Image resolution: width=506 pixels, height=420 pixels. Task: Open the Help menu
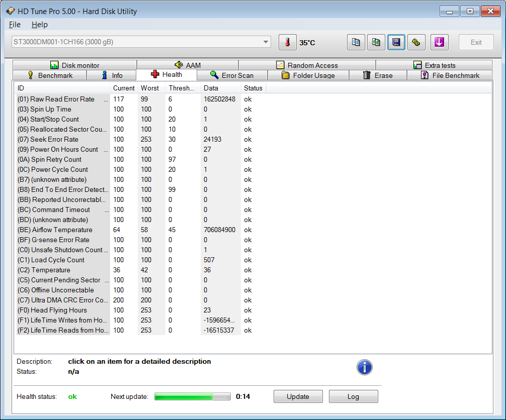(x=40, y=25)
